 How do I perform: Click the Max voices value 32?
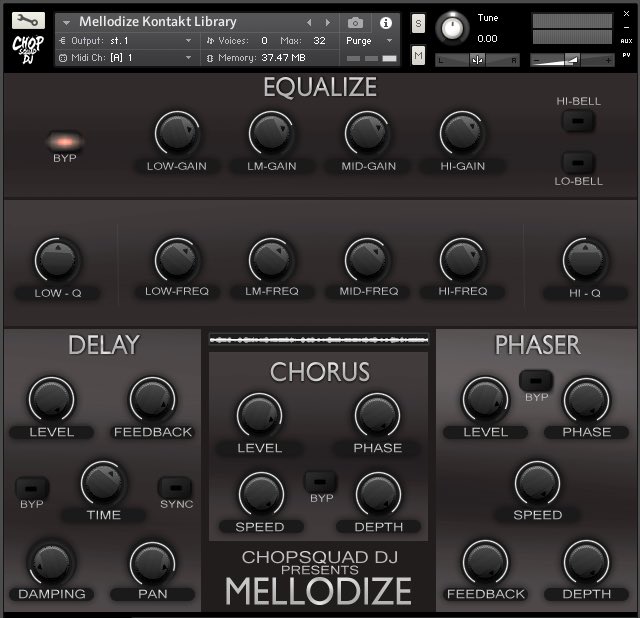point(319,40)
